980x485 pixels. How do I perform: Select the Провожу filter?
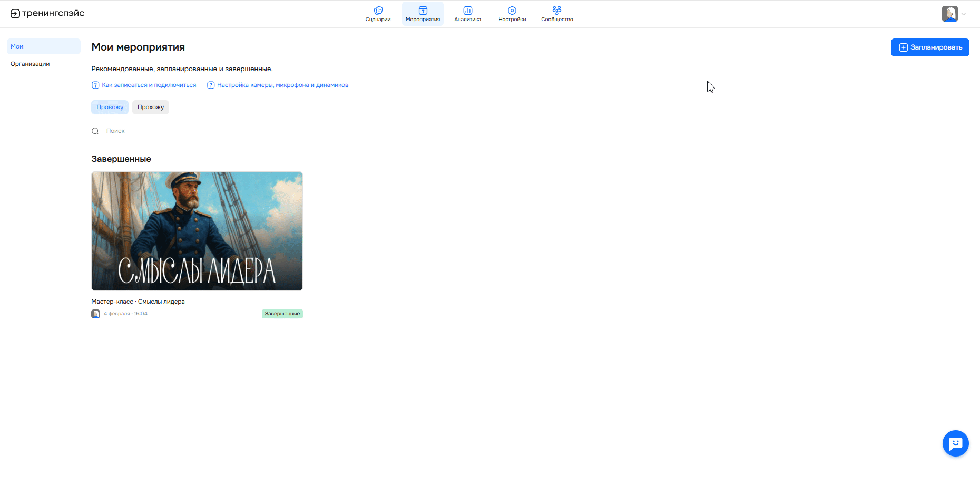point(110,108)
